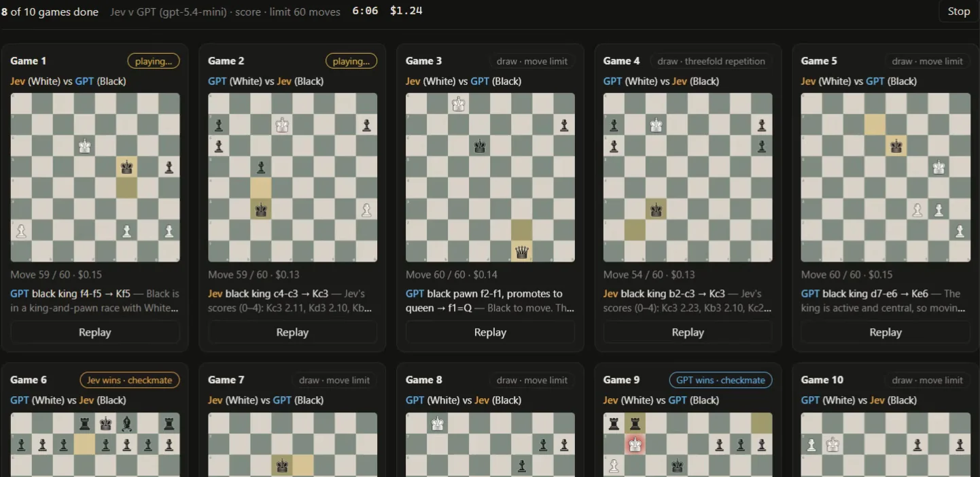This screenshot has width=980, height=477.
Task: Click the black king on Game 3 board
Action: (x=480, y=146)
